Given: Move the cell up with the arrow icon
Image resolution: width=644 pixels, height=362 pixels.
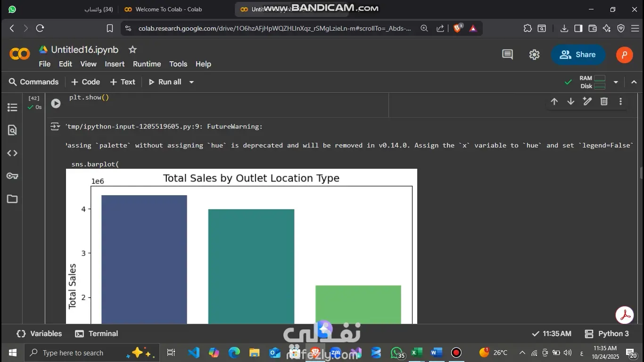Looking at the screenshot, I should click(x=554, y=101).
